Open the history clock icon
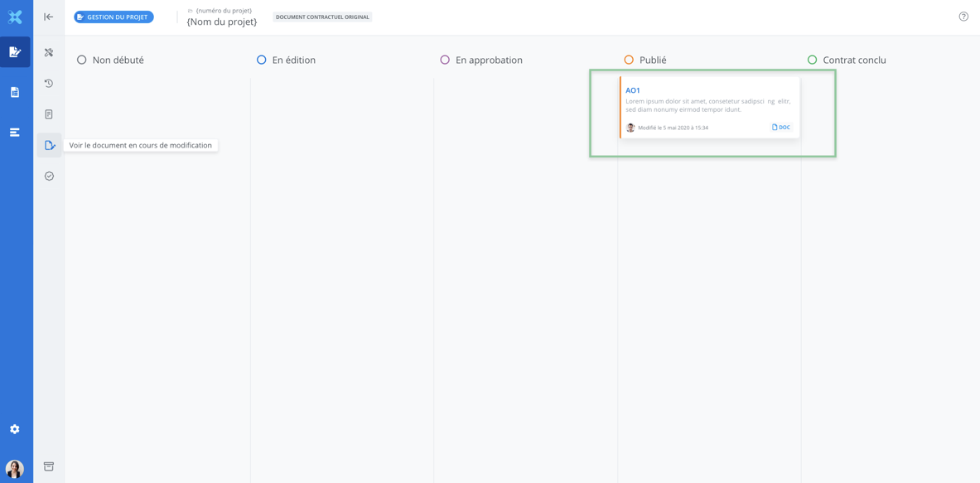980x483 pixels. point(49,83)
